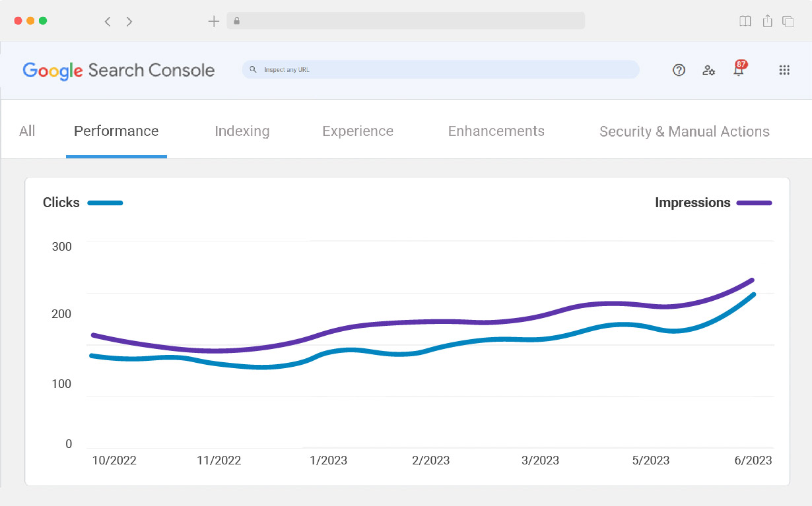Open a new tab with plus icon

click(213, 21)
